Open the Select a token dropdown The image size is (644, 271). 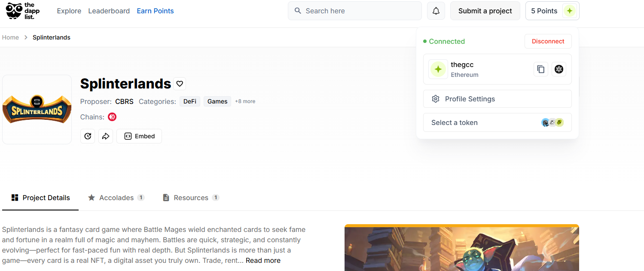[497, 122]
